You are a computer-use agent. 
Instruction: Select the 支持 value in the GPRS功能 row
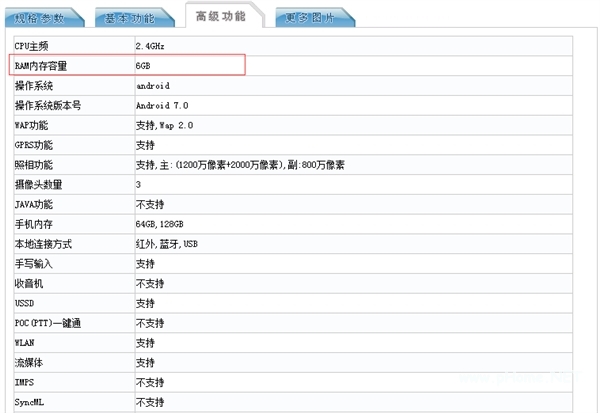pyautogui.click(x=145, y=145)
